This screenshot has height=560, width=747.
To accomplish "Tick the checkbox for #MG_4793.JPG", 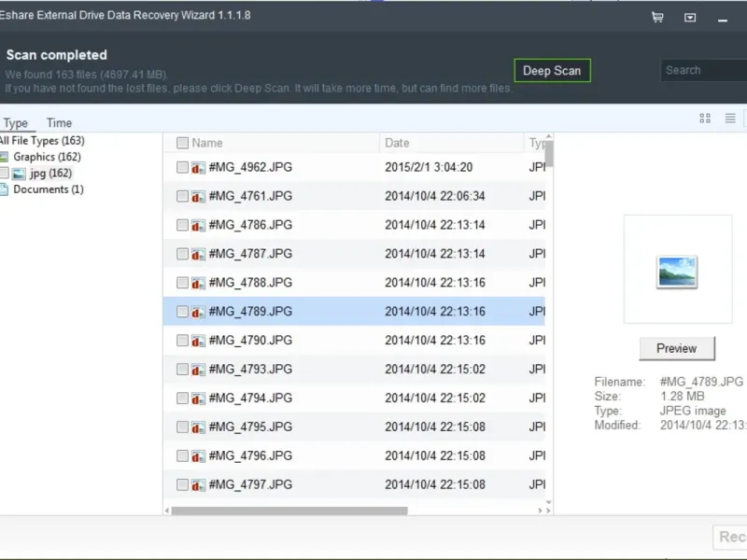I will [x=182, y=369].
